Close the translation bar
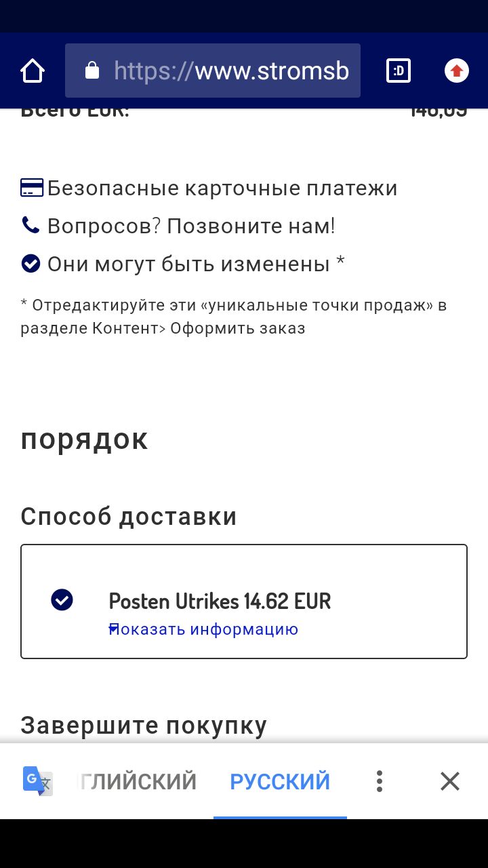 point(450,781)
